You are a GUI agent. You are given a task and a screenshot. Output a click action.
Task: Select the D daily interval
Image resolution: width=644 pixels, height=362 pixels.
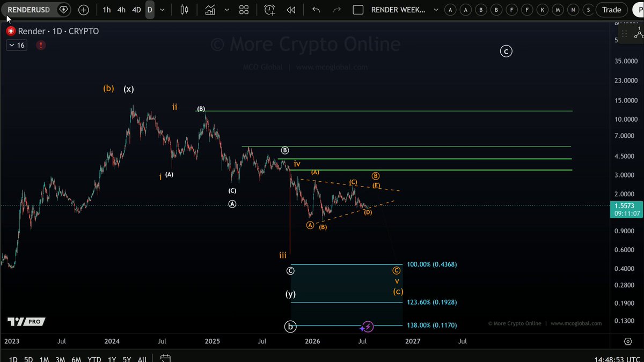point(150,10)
